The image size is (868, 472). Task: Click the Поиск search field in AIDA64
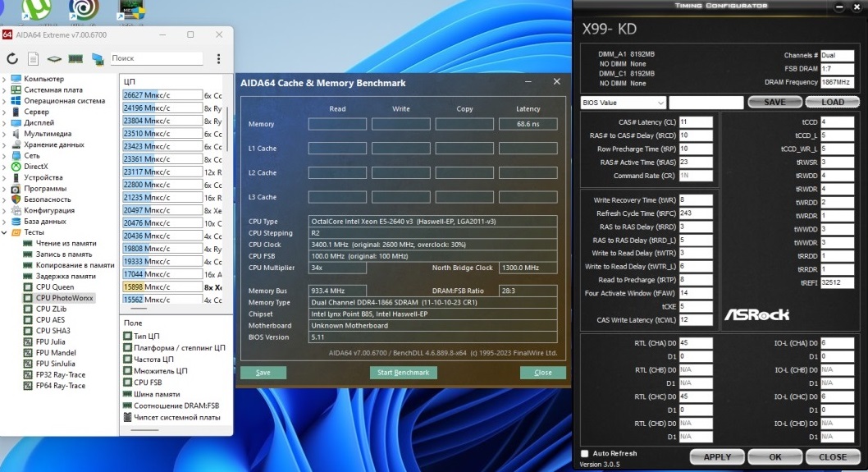coord(157,58)
